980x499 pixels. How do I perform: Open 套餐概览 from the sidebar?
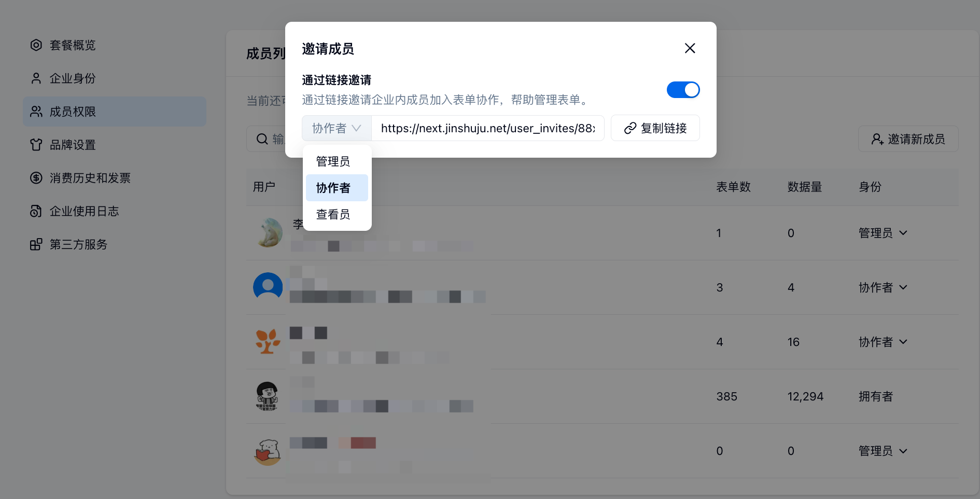73,46
